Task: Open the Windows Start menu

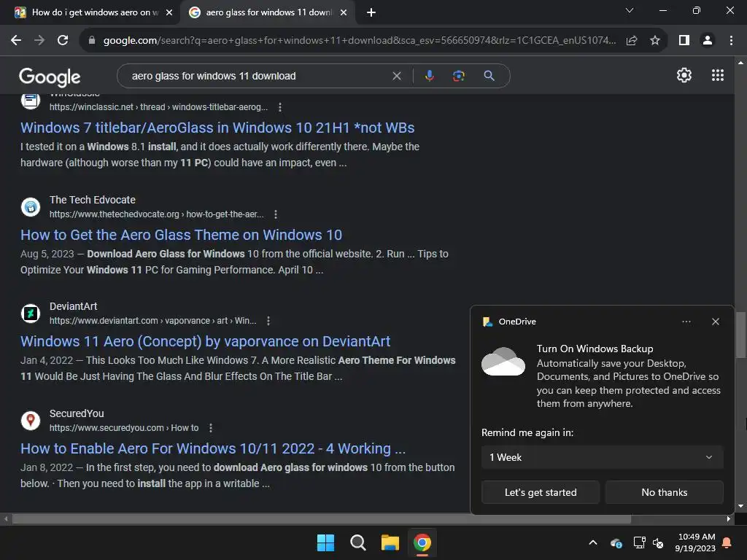Action: [x=326, y=542]
